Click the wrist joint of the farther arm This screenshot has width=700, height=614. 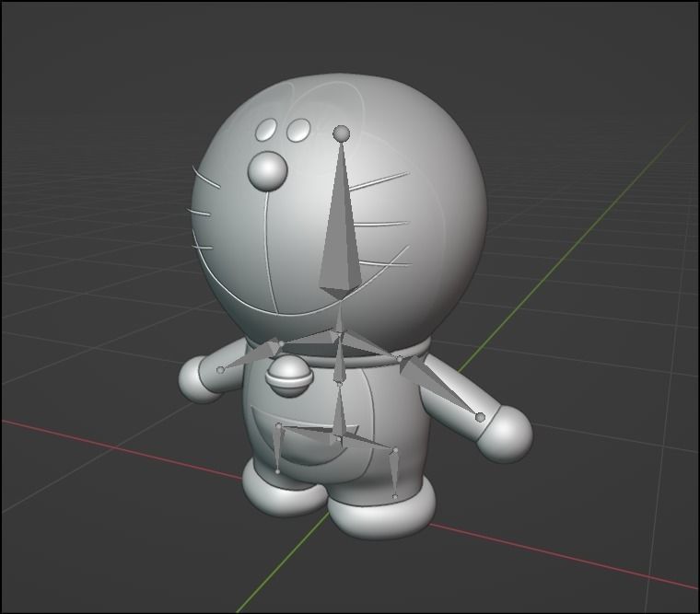220,370
